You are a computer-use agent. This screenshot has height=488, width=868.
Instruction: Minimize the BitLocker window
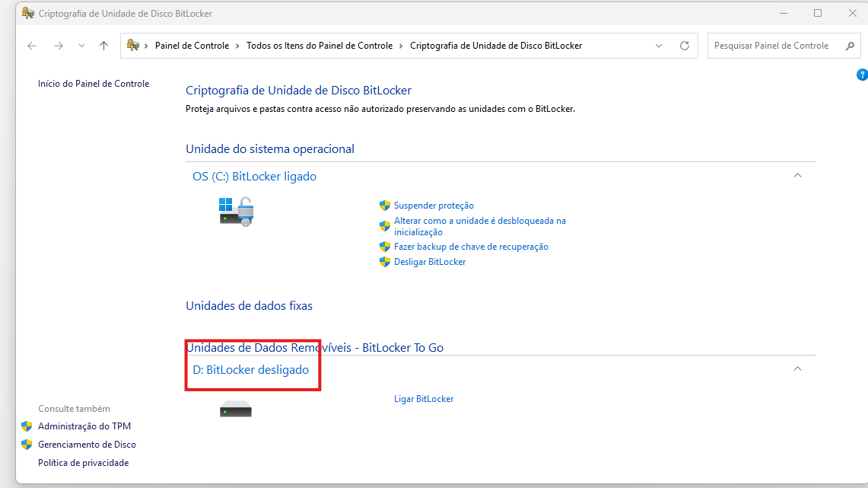[784, 13]
